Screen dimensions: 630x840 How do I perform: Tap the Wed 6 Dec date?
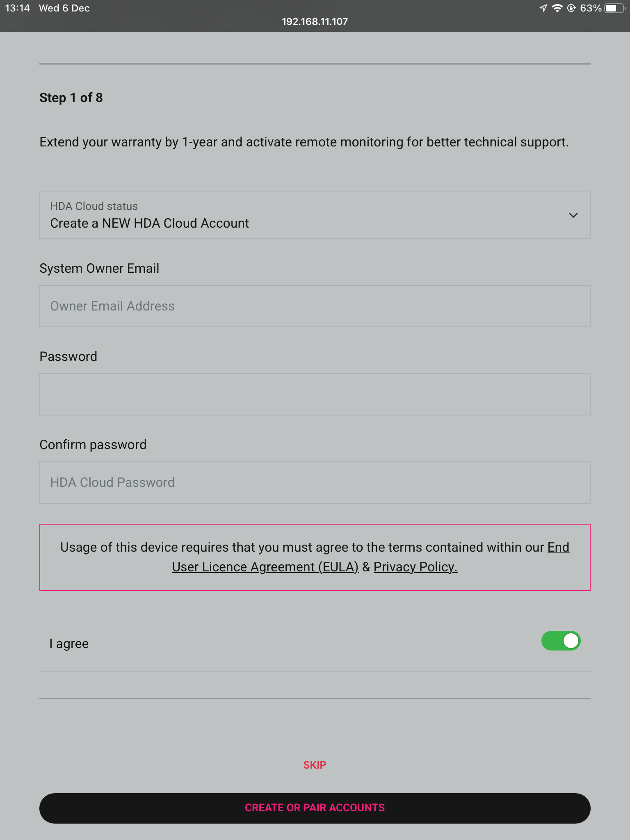tap(64, 8)
